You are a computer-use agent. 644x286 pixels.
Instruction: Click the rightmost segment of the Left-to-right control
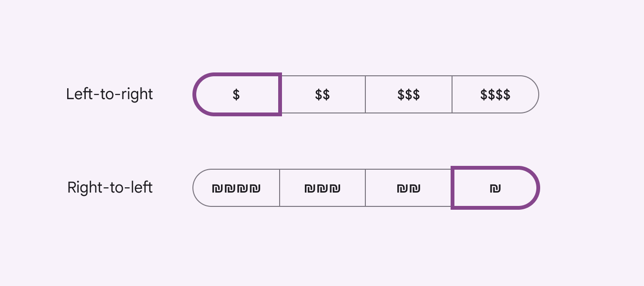(x=495, y=94)
